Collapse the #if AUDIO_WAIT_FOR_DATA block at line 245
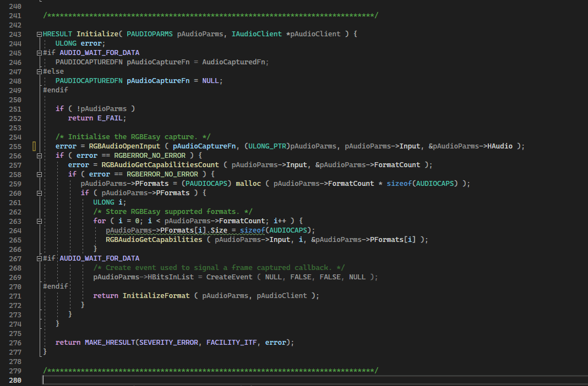Viewport: 588px width, 386px height. click(x=39, y=53)
